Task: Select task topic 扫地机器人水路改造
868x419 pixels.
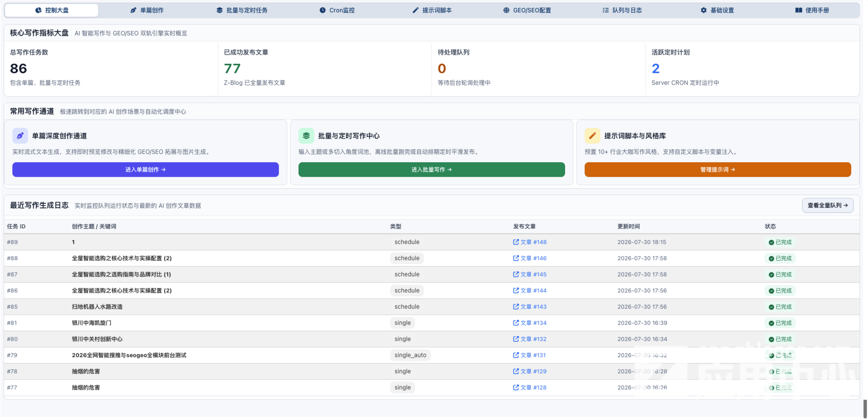Action: point(97,307)
